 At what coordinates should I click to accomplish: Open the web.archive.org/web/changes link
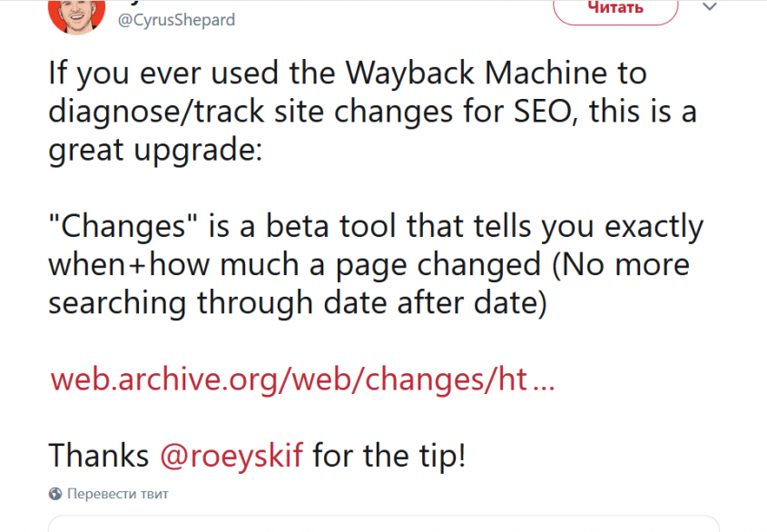coord(301,379)
